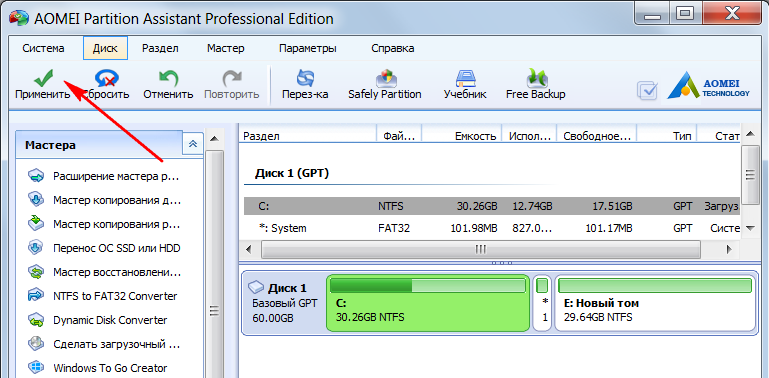Screen dimensions: 769x378
Task: Sort by Свободное... column header
Action: tap(596, 136)
